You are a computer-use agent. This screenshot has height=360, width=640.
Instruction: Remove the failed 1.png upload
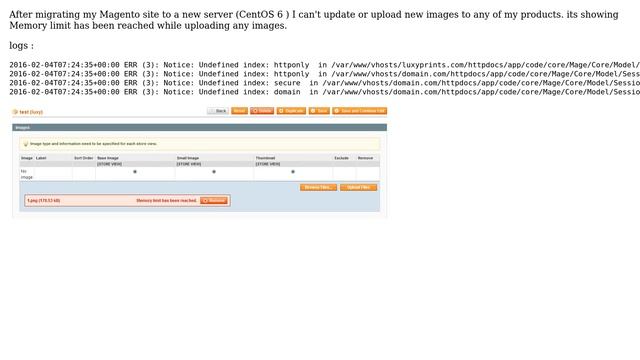[x=214, y=200]
